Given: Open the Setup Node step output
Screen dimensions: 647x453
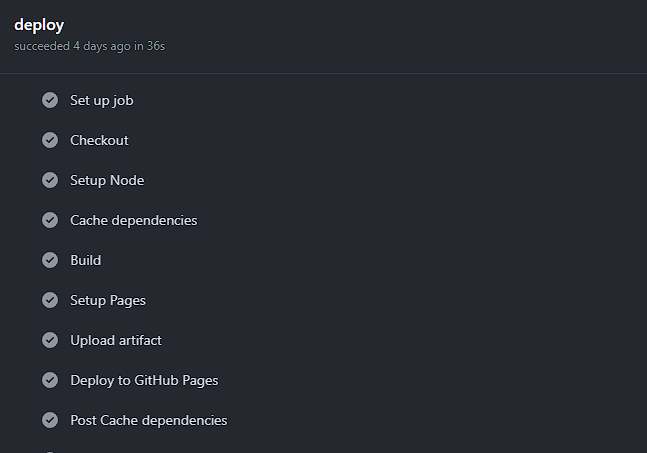Looking at the screenshot, I should 107,180.
